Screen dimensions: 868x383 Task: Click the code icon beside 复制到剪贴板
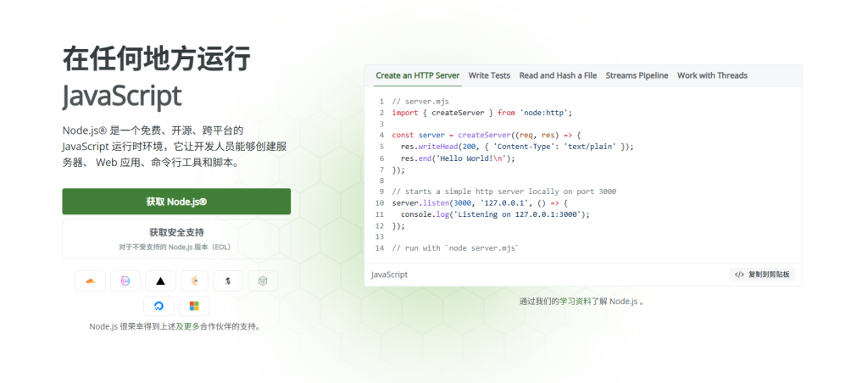coord(739,275)
